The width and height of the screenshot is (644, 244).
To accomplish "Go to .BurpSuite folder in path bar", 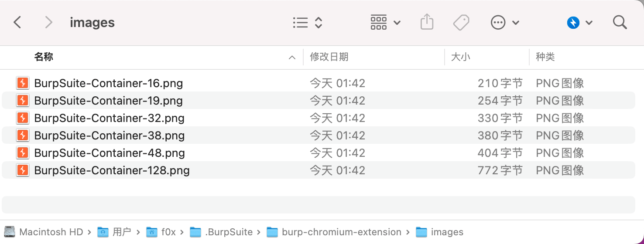I will pos(228,232).
